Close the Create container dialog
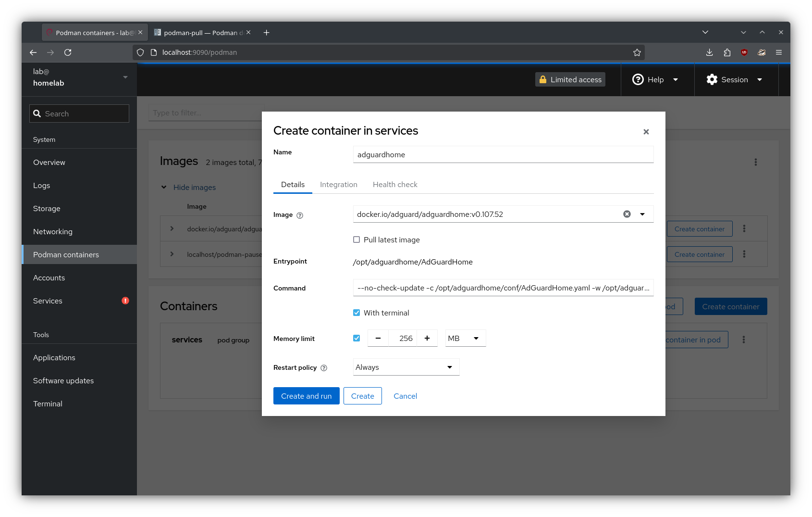This screenshot has height=517, width=812. (x=646, y=132)
